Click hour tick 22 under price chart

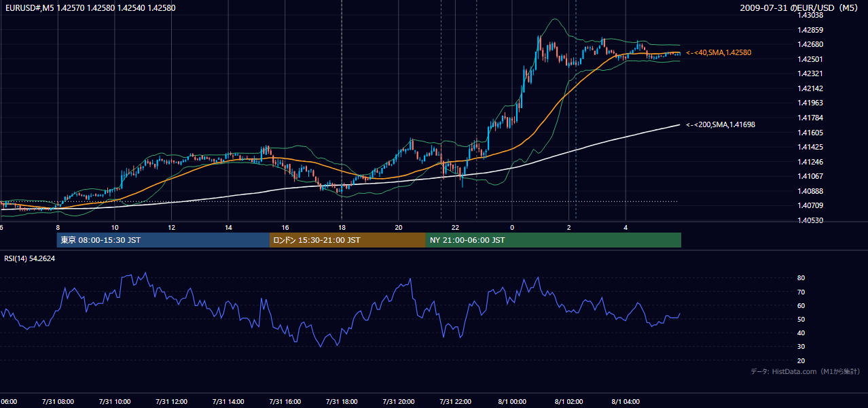tap(455, 227)
